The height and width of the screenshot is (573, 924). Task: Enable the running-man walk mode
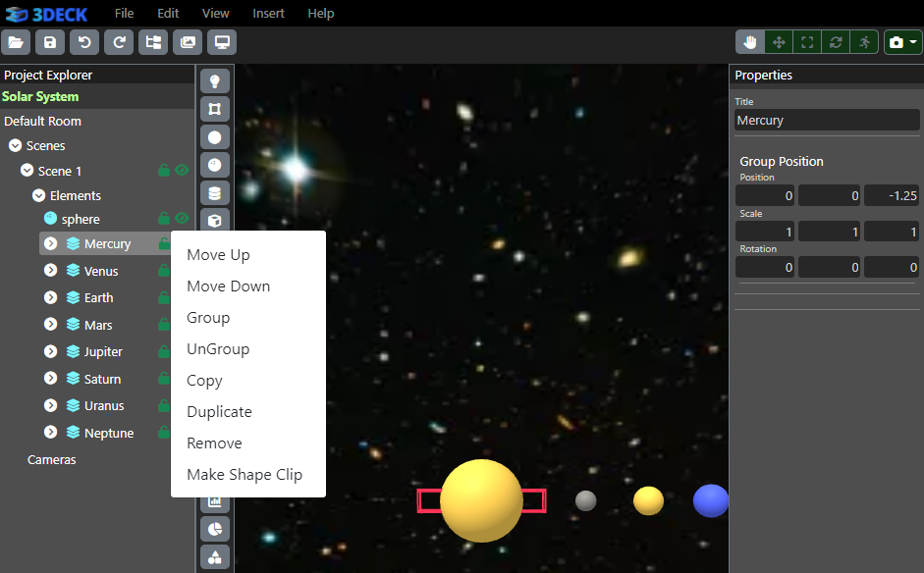point(864,42)
